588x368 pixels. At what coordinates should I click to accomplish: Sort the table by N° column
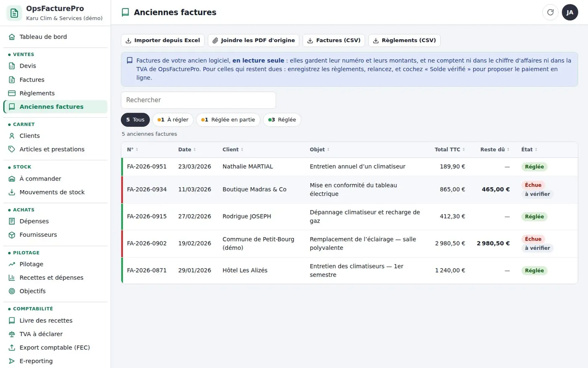tap(132, 149)
